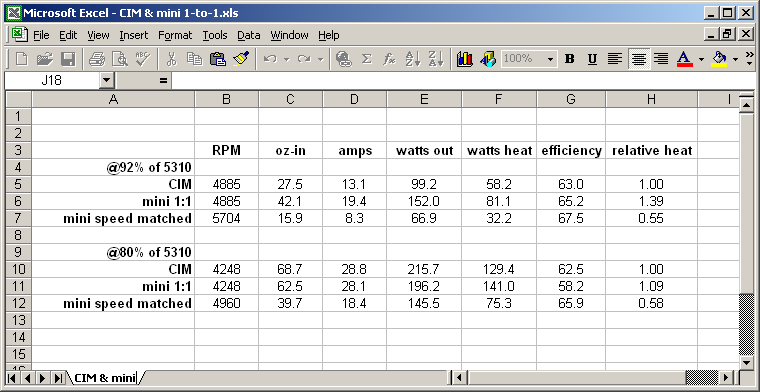
Task: Click the New workbook icon
Action: pos(21,59)
